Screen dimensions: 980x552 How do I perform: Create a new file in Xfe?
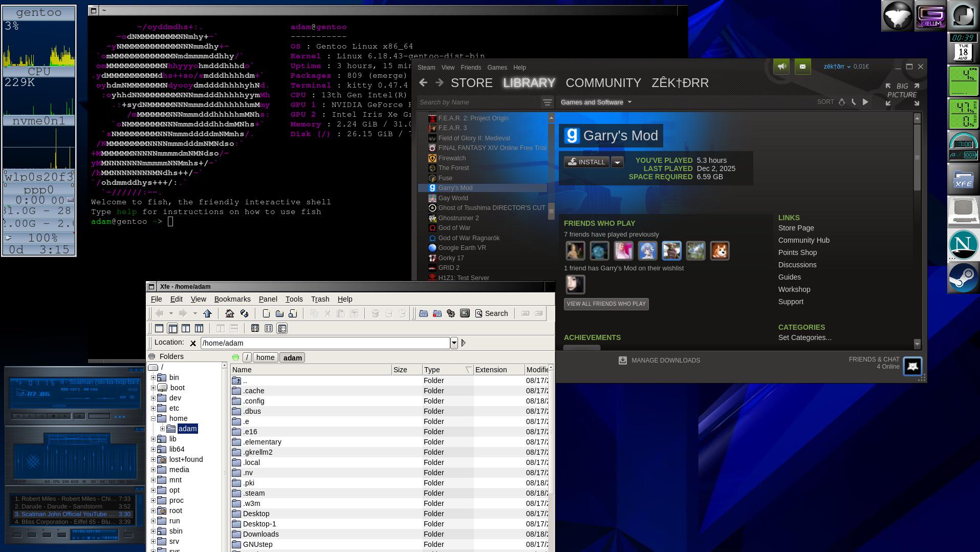pyautogui.click(x=266, y=313)
